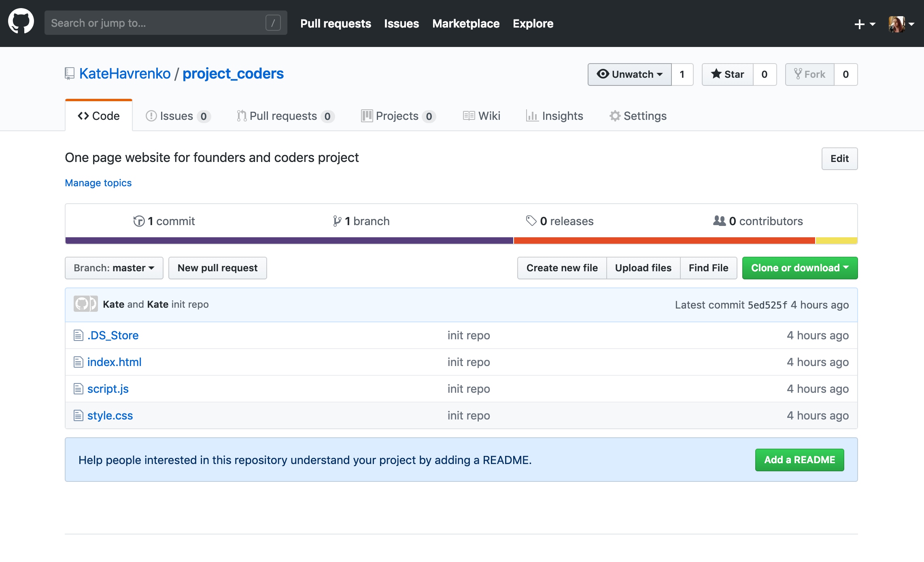924x562 pixels.
Task: Click the file icon next to style.css
Action: tap(78, 415)
